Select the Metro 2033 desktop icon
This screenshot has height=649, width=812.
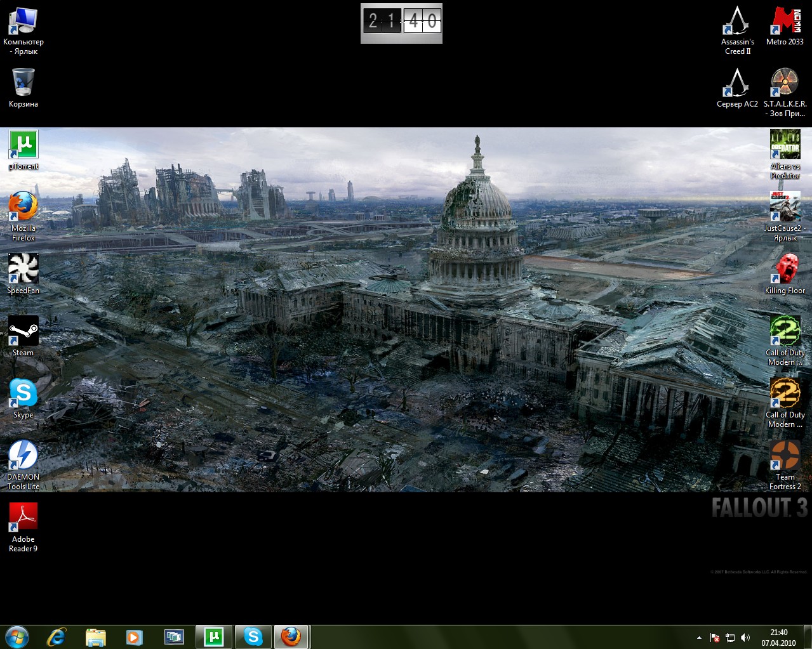[x=785, y=25]
